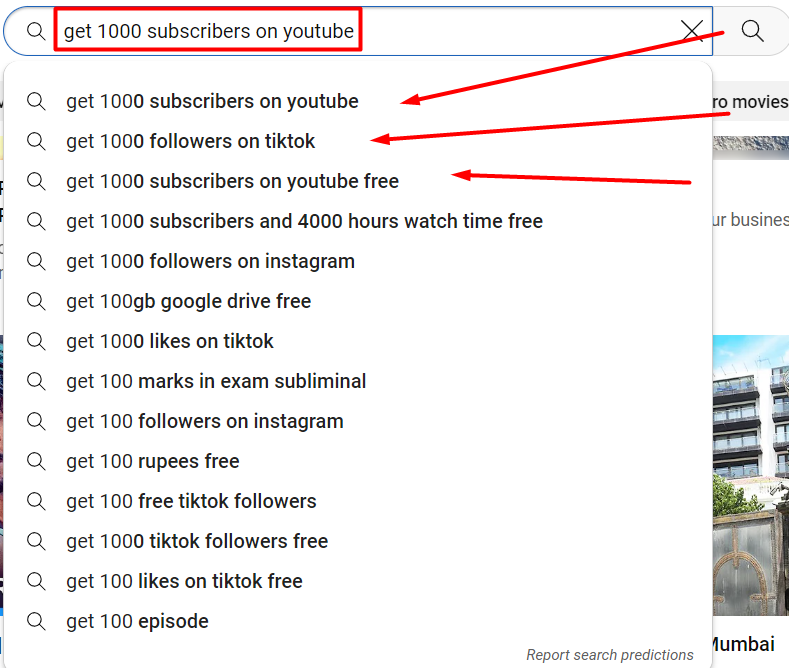Click magnifier icon beside 'get 100 likes on tiktok free'
789x668 pixels.
36,581
